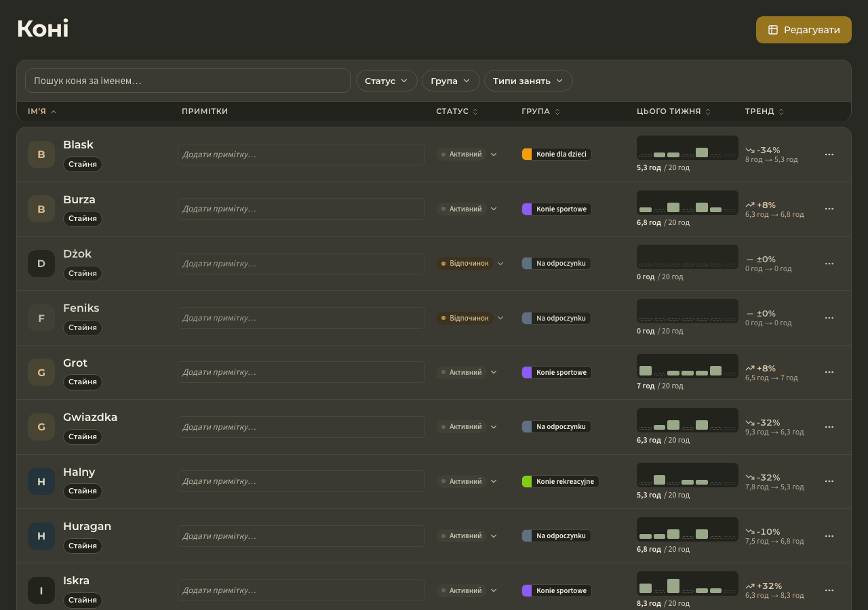Click the Стайня tag under Gwiazdka
This screenshot has height=610, width=868.
[83, 436]
